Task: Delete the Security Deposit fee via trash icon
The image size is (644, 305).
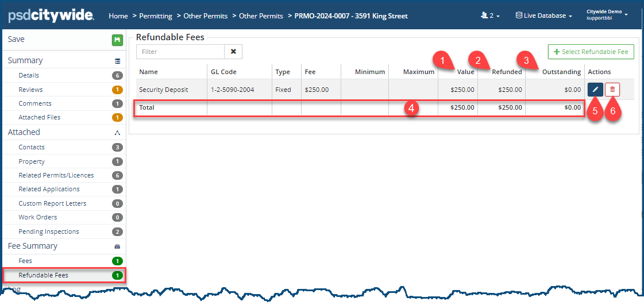Action: tap(612, 90)
